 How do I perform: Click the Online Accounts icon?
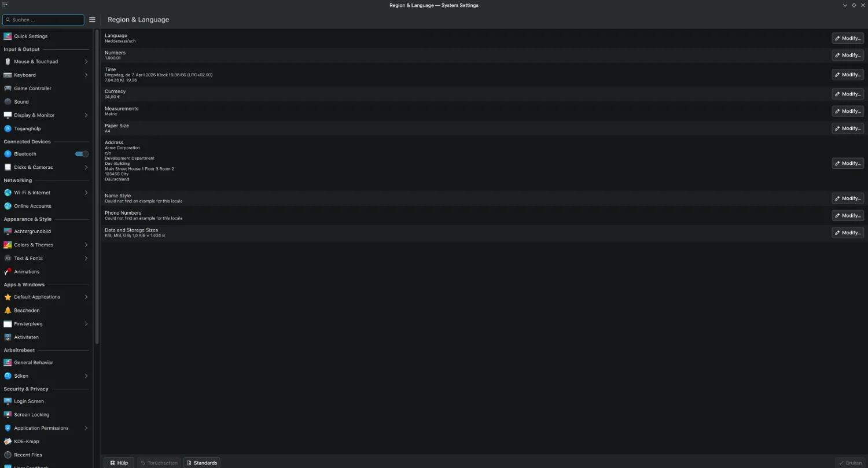pos(8,206)
